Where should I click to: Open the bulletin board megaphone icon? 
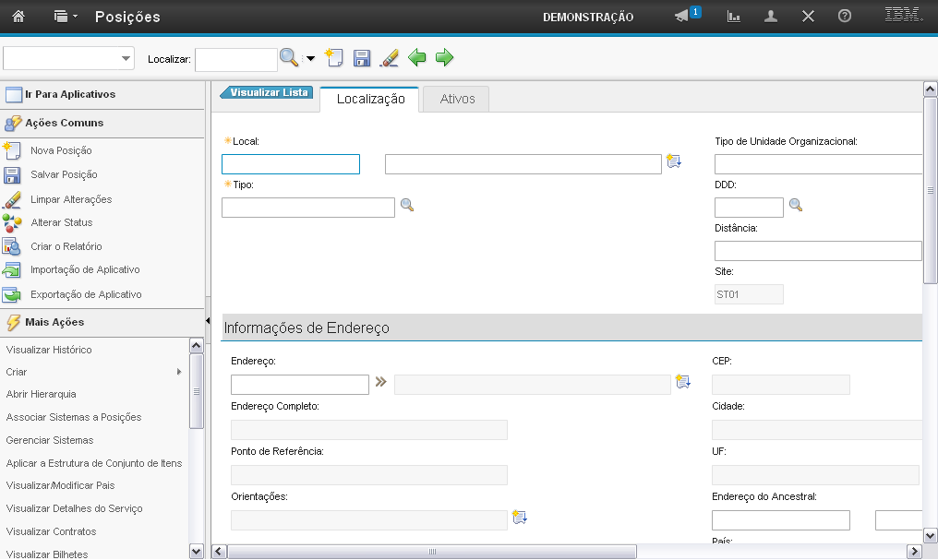point(682,17)
